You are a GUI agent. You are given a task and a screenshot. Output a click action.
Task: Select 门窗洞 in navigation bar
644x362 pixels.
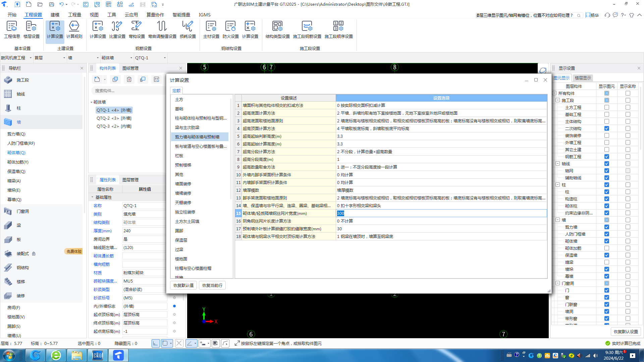[x=41, y=211]
